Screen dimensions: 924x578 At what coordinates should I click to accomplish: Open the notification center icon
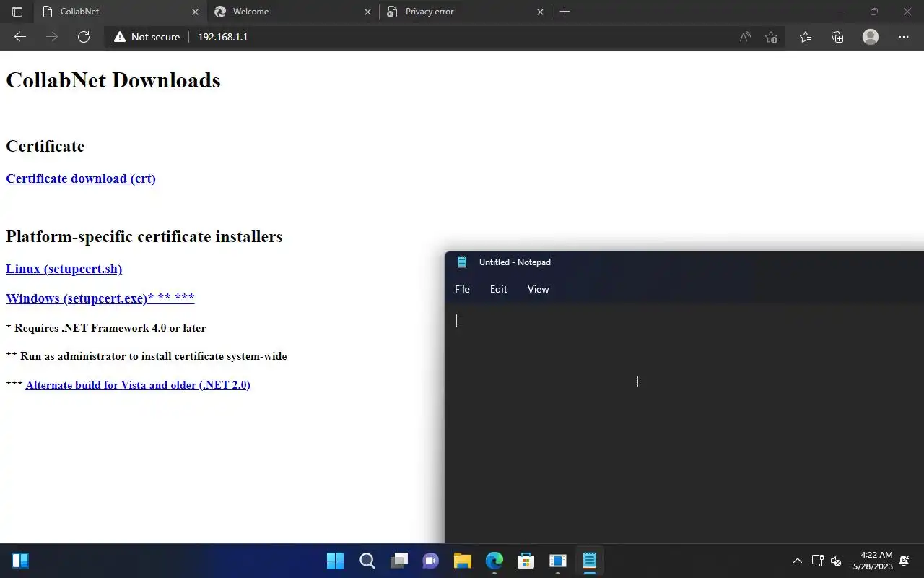[904, 561]
